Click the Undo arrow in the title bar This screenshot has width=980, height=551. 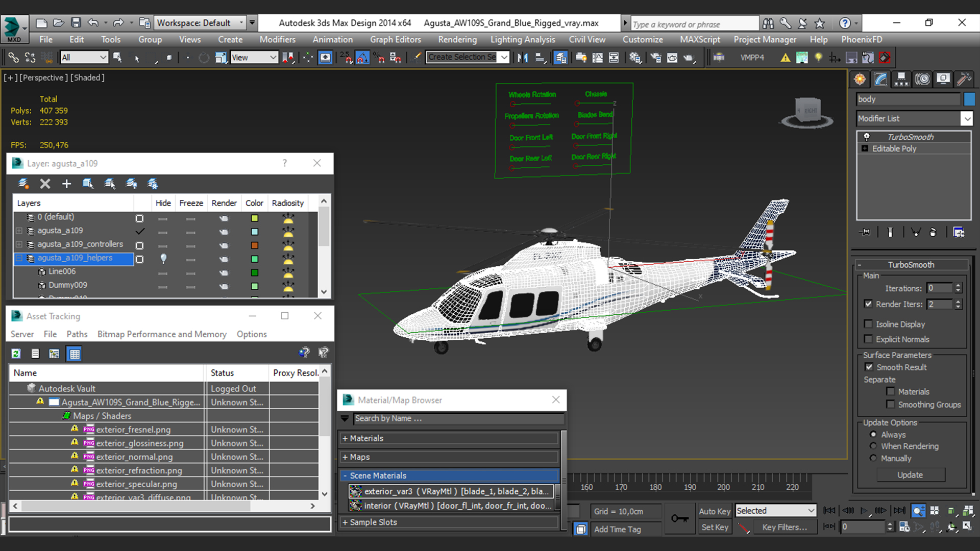(93, 22)
